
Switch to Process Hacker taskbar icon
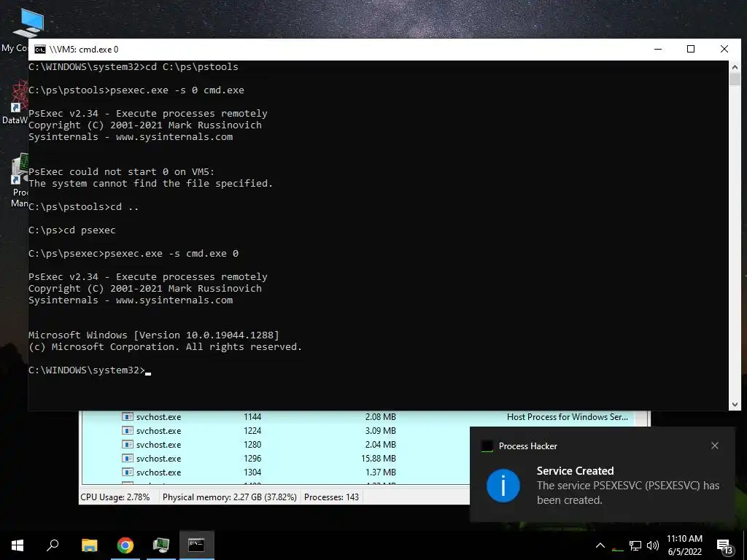[x=161, y=545]
